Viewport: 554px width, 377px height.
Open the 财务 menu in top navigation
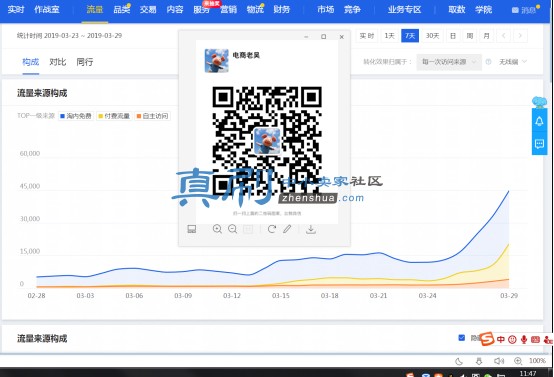point(282,10)
